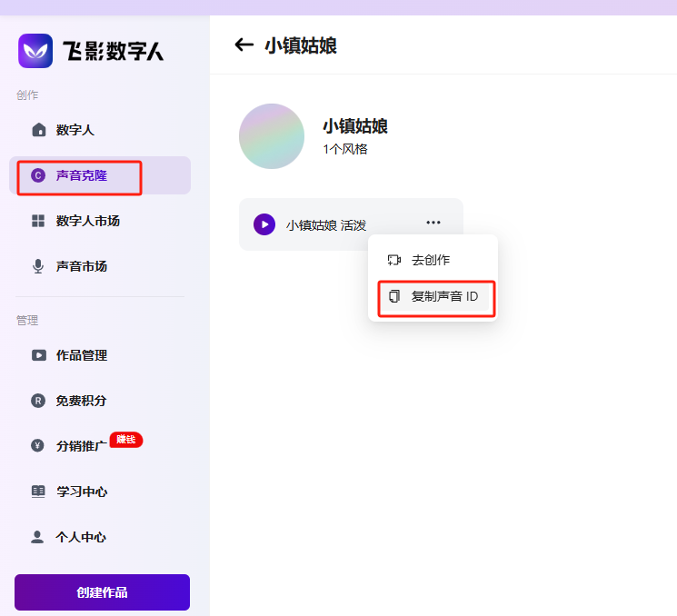Click the 1个风格 text
The height and width of the screenshot is (616, 677).
click(345, 149)
